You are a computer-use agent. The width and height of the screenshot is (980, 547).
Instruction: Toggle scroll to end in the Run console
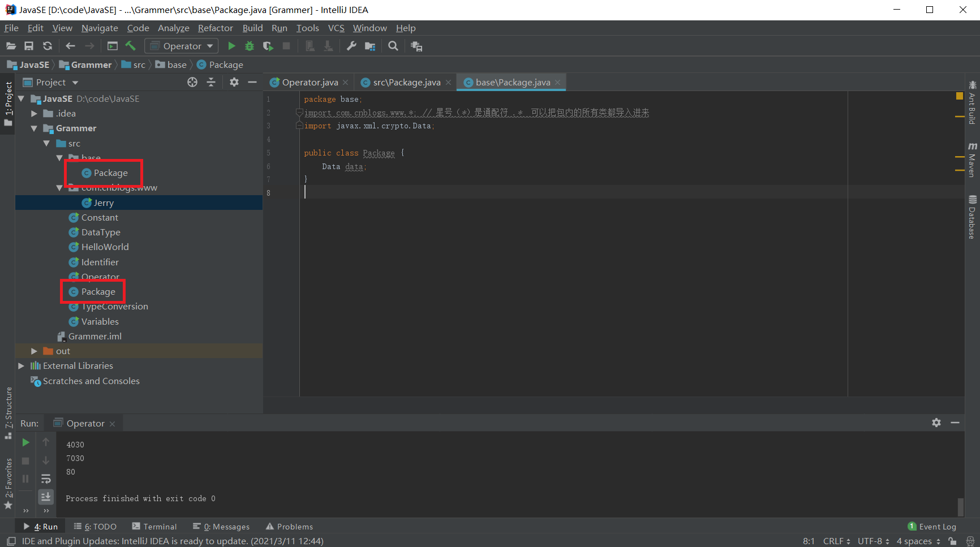point(46,497)
